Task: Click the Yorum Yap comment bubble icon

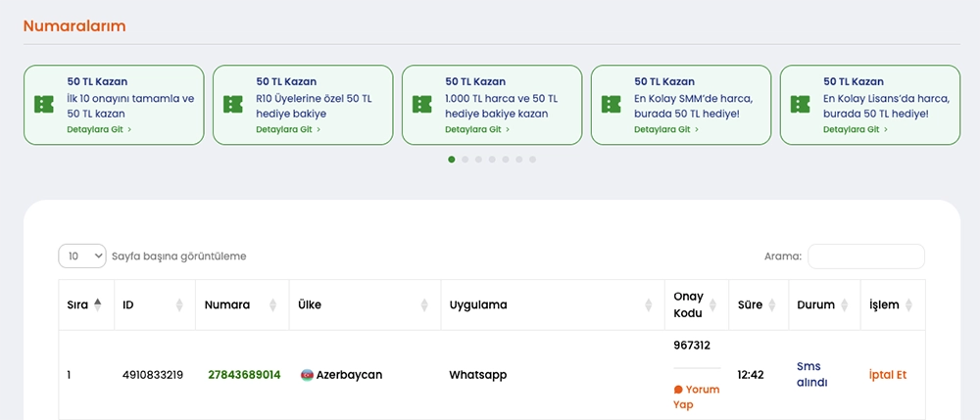Action: click(x=678, y=390)
